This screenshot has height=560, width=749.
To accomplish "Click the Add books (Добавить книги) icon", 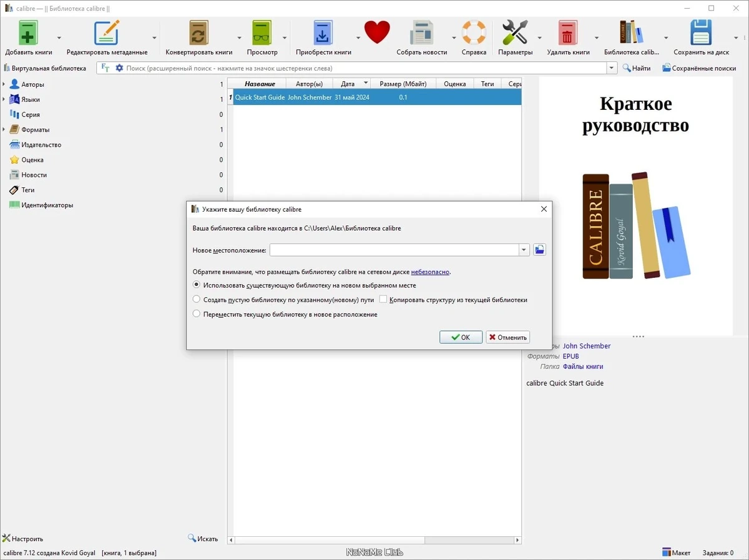I will pyautogui.click(x=28, y=32).
